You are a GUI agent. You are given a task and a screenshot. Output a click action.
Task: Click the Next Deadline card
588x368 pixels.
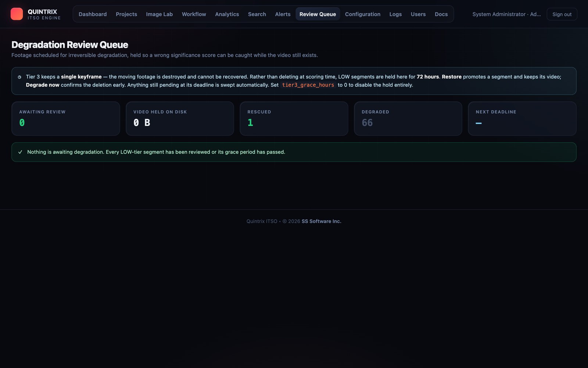pyautogui.click(x=522, y=118)
